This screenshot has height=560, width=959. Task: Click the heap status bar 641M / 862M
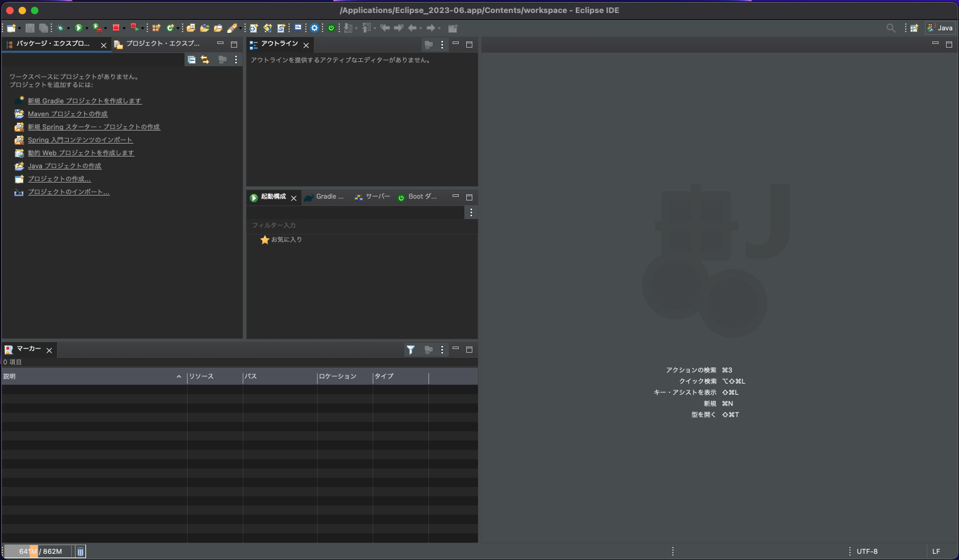pos(38,551)
